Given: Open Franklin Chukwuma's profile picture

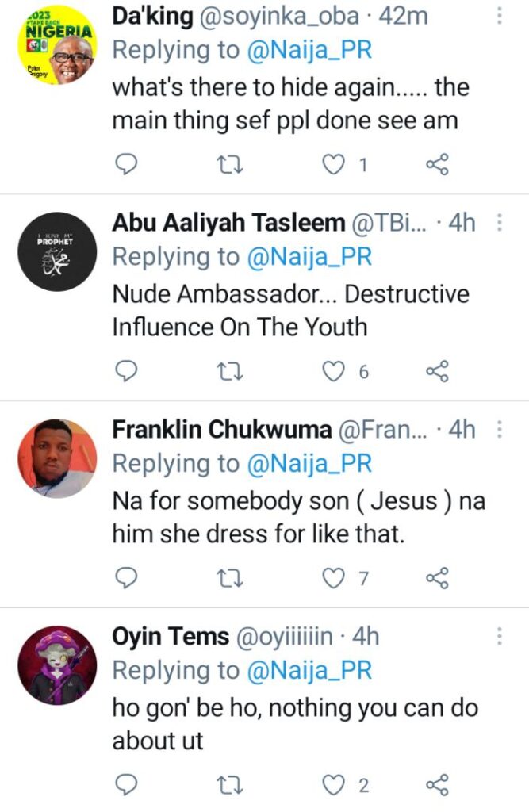Looking at the screenshot, I should point(57,458).
